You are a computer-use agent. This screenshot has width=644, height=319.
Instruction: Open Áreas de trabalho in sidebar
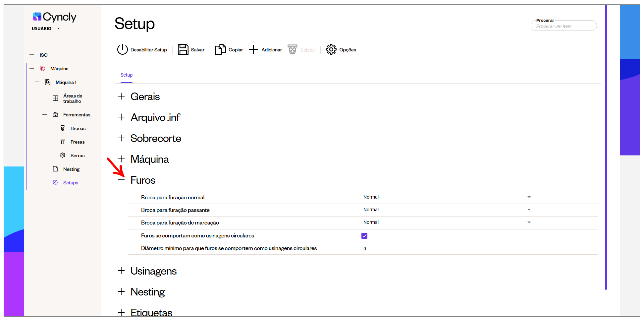point(73,98)
